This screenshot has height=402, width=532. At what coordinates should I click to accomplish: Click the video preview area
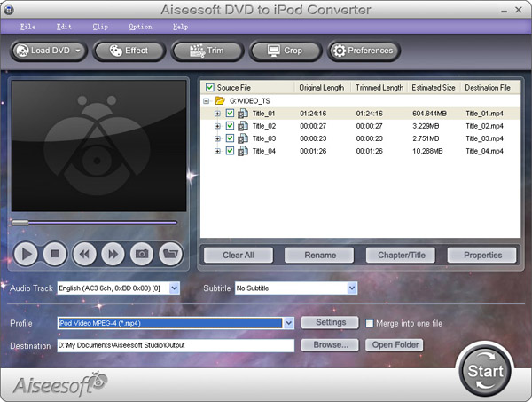pos(98,146)
